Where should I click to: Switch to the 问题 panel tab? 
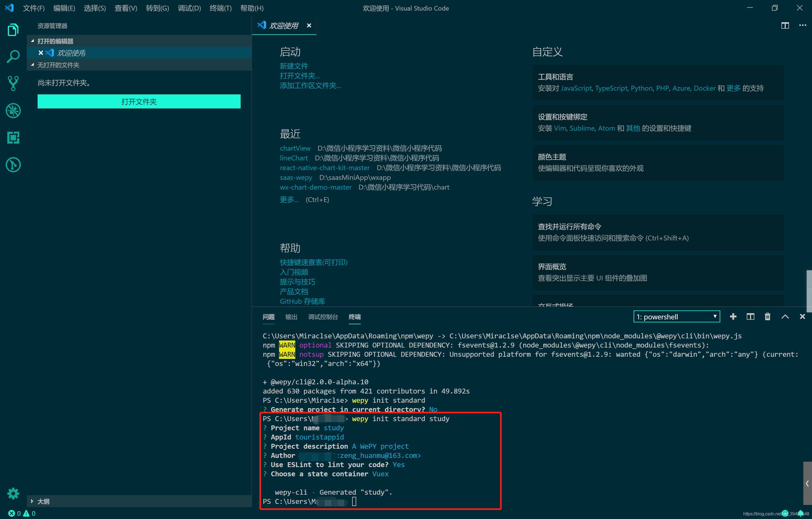click(x=269, y=317)
